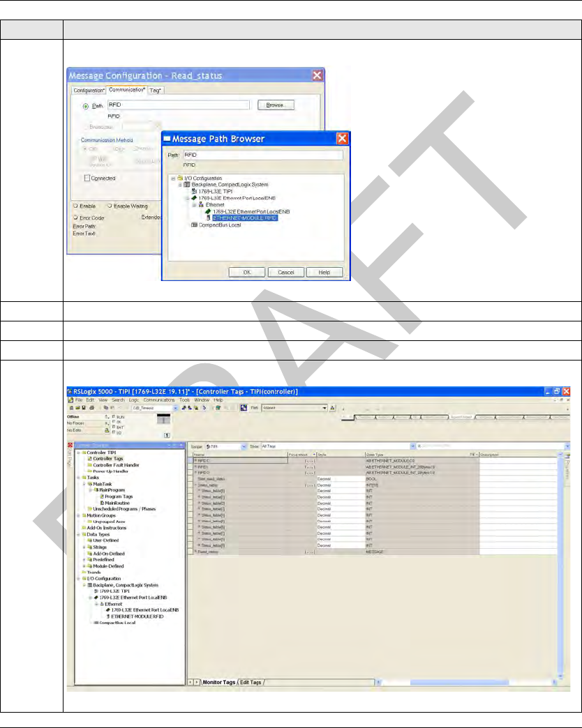Open the File menu in RSLogix 5000
Image resolution: width=582 pixels, height=728 pixels.
point(79,400)
